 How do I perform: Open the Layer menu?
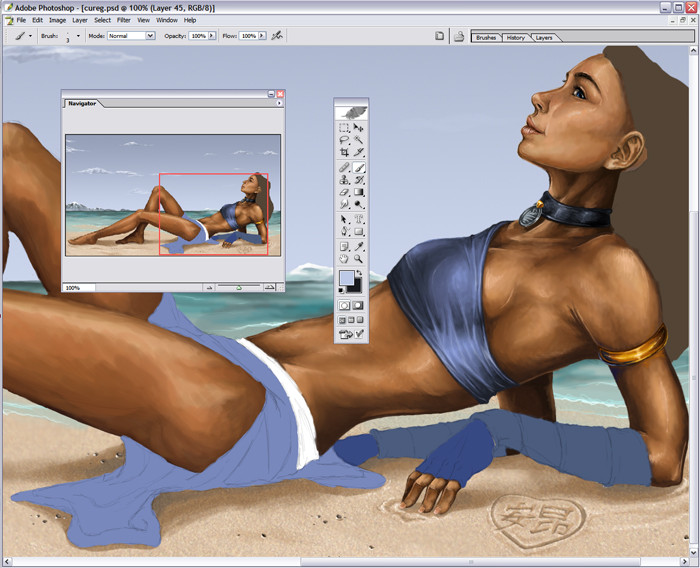(x=80, y=20)
